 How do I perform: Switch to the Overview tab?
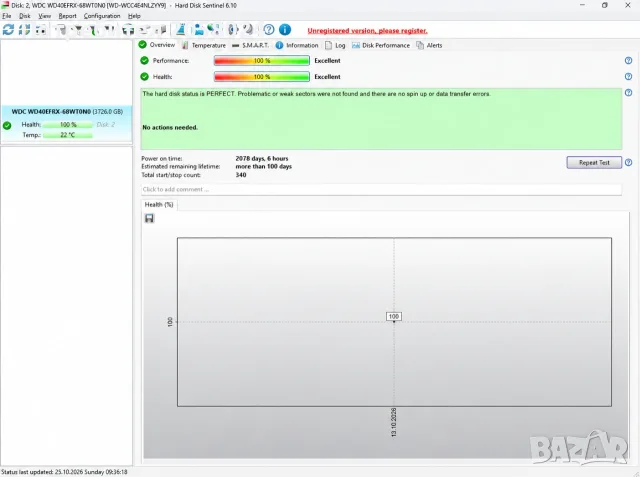click(157, 45)
